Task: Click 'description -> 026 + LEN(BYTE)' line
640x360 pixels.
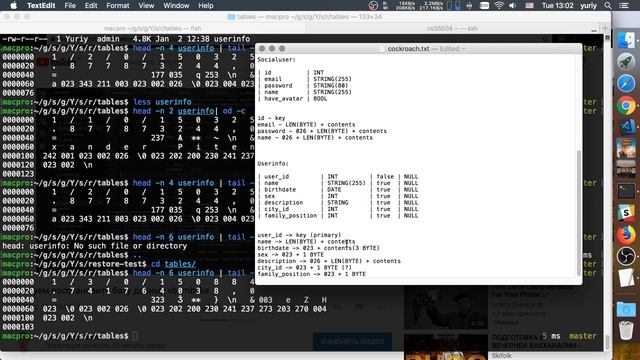Action: click(329, 261)
